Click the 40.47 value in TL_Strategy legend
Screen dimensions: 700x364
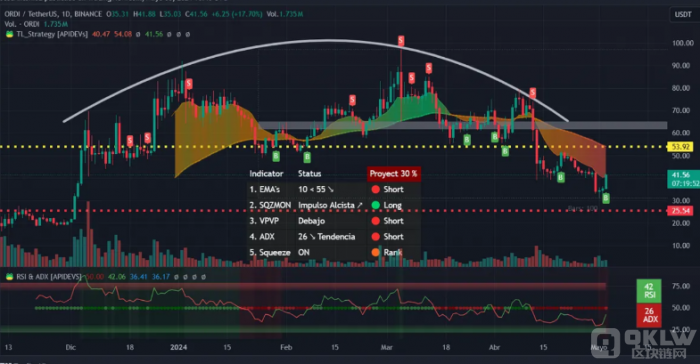(x=101, y=34)
